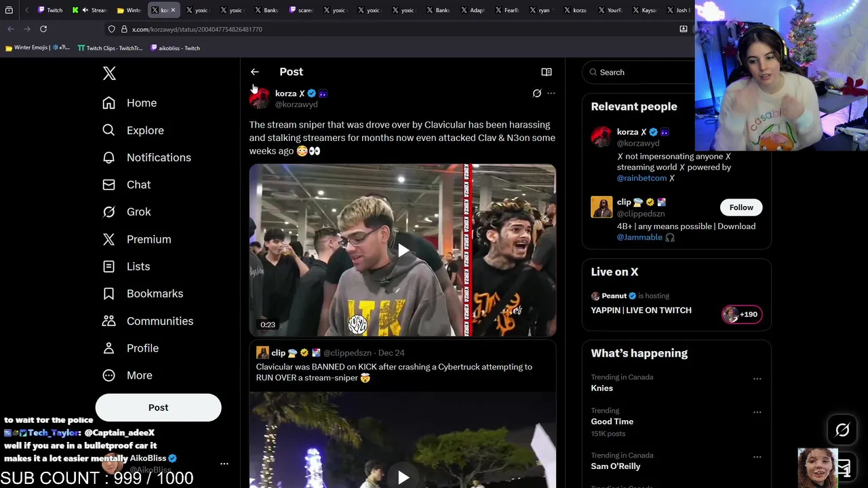The width and height of the screenshot is (868, 488).
Task: Mute the Stream tab audio icon
Action: click(x=85, y=10)
